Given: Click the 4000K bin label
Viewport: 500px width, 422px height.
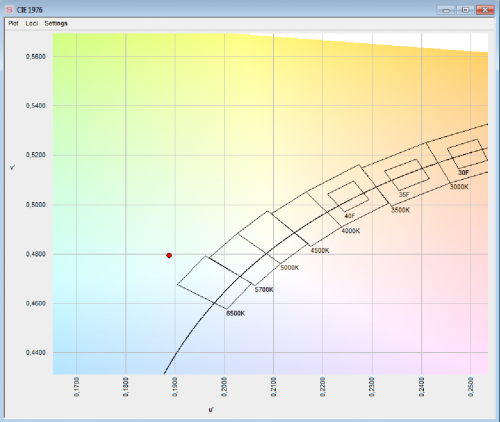Looking at the screenshot, I should 351,231.
